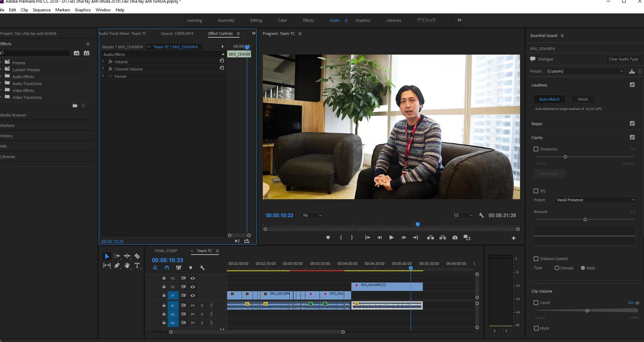Check the Mute checkbox in Clip Volume

click(x=536, y=328)
